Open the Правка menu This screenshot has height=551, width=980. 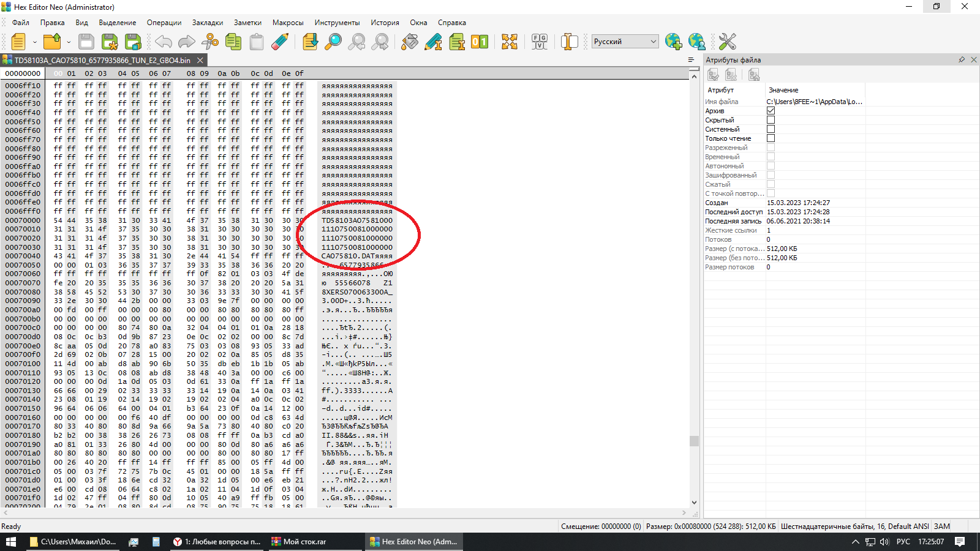click(x=52, y=23)
